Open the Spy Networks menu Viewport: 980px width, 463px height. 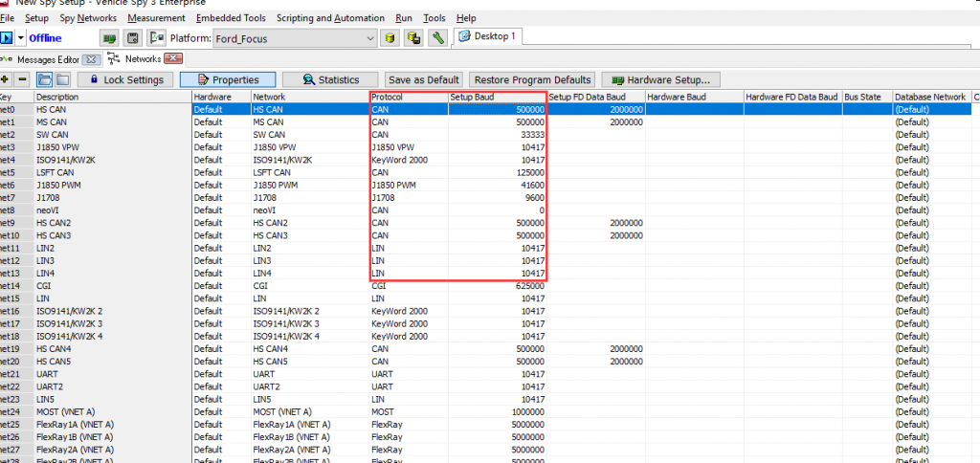[88, 18]
